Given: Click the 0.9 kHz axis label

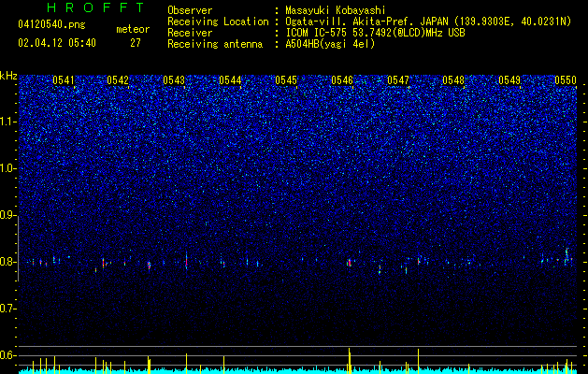Looking at the screenshot, I should point(7,215).
